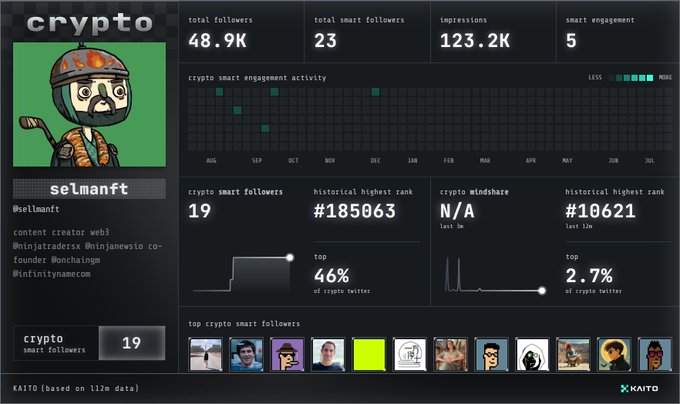Viewport: 680px width, 404px height.
Task: Click the DEC month label
Action: click(x=376, y=160)
